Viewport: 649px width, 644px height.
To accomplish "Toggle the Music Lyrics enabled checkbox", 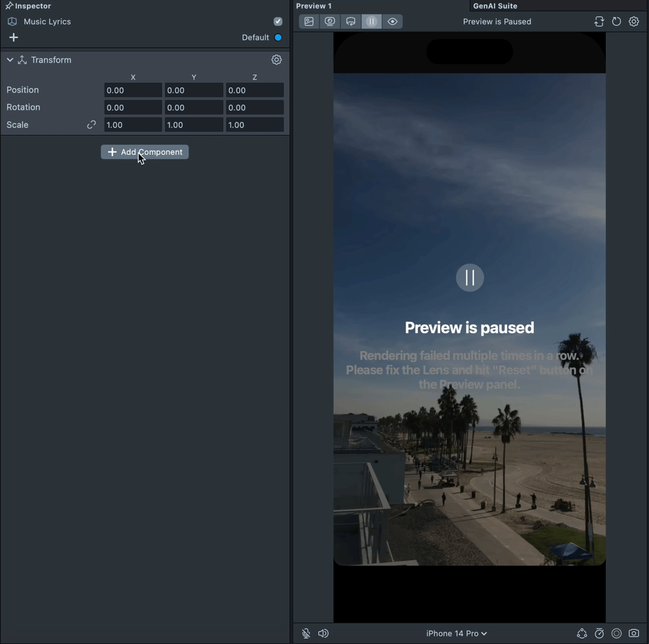I will pyautogui.click(x=278, y=22).
